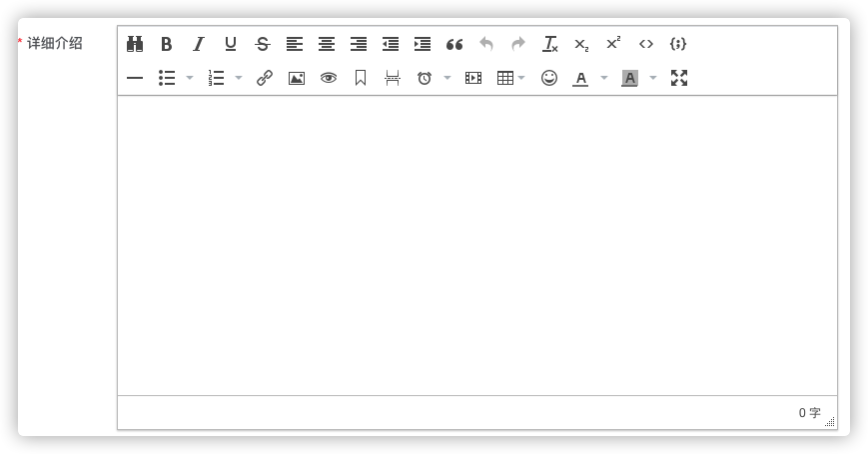Apply strikethrough to text
This screenshot has width=868, height=454.
point(263,44)
